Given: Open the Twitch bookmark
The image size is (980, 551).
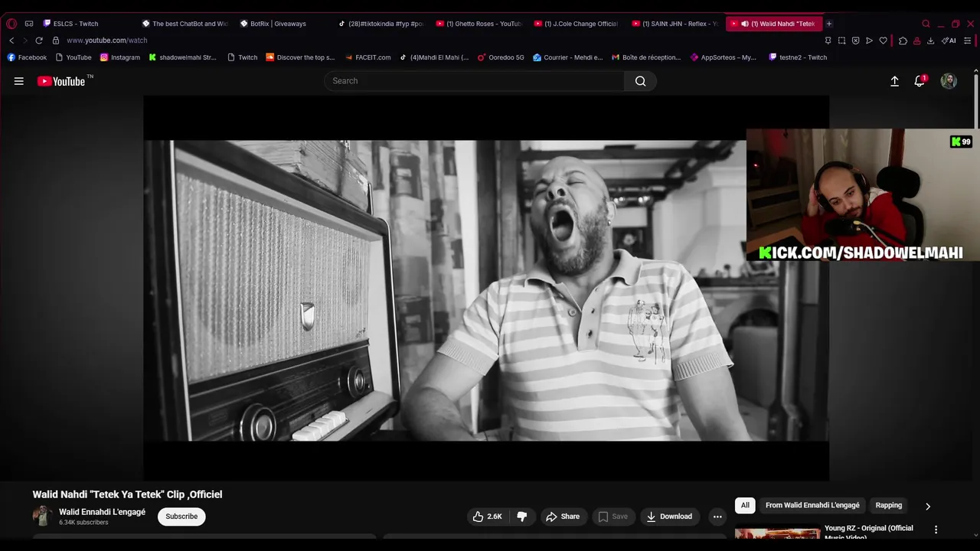Looking at the screenshot, I should pos(243,57).
